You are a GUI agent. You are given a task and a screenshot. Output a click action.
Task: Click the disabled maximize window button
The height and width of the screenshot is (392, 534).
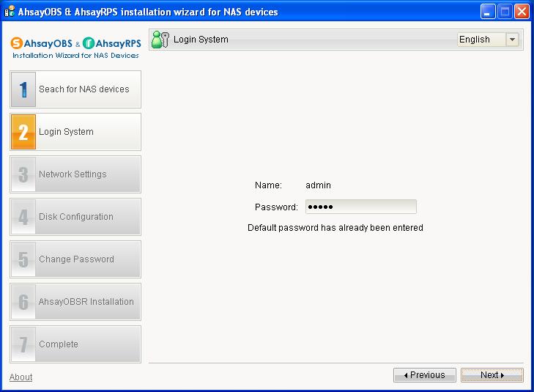[505, 12]
